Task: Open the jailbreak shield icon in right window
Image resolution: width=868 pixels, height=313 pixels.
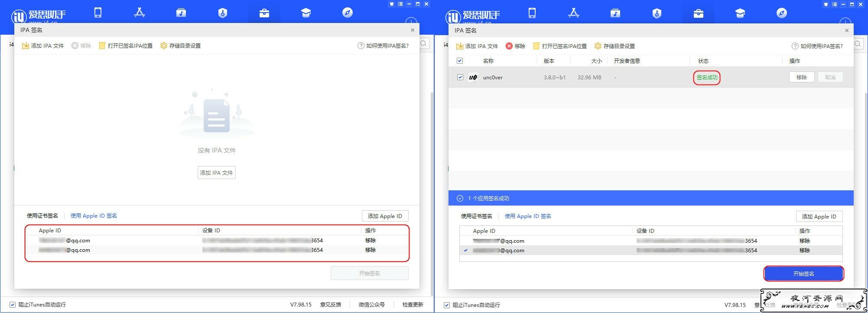Action: click(657, 13)
